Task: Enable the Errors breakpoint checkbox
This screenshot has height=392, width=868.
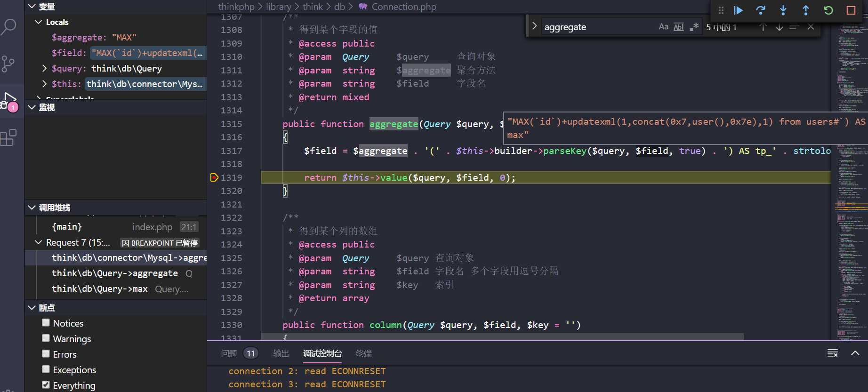Action: pos(46,354)
